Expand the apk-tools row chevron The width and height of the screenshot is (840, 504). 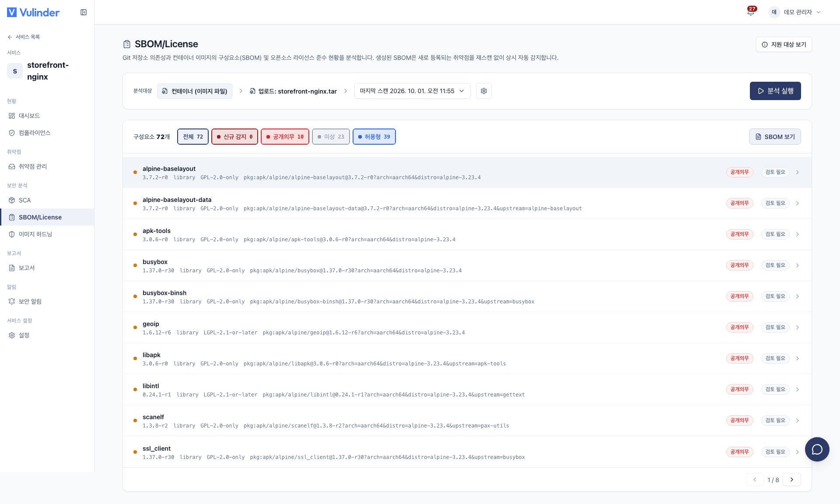798,234
